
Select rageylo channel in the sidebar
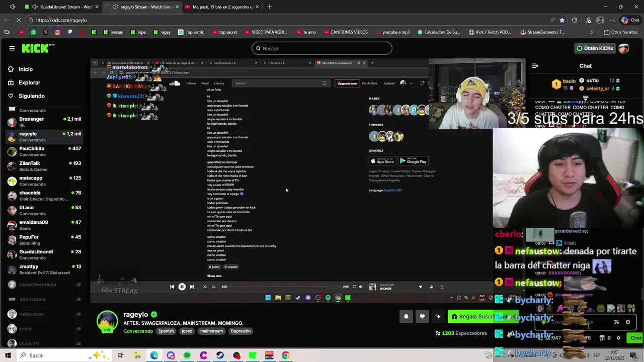pyautogui.click(x=44, y=137)
